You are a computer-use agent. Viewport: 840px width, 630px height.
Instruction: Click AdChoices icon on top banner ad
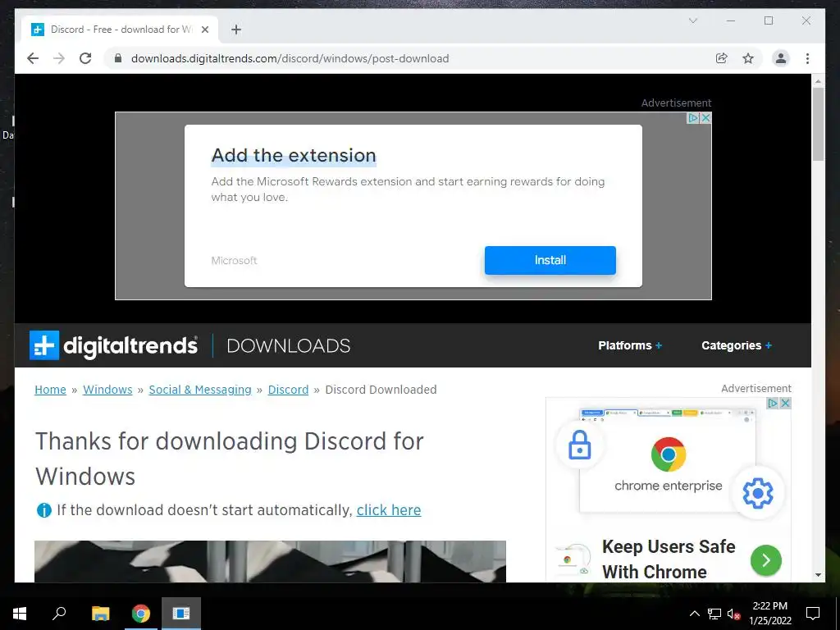click(x=693, y=118)
